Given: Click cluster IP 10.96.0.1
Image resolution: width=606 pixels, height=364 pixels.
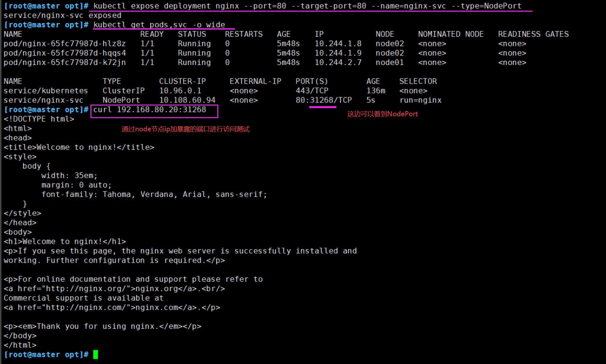Looking at the screenshot, I should pyautogui.click(x=180, y=91).
